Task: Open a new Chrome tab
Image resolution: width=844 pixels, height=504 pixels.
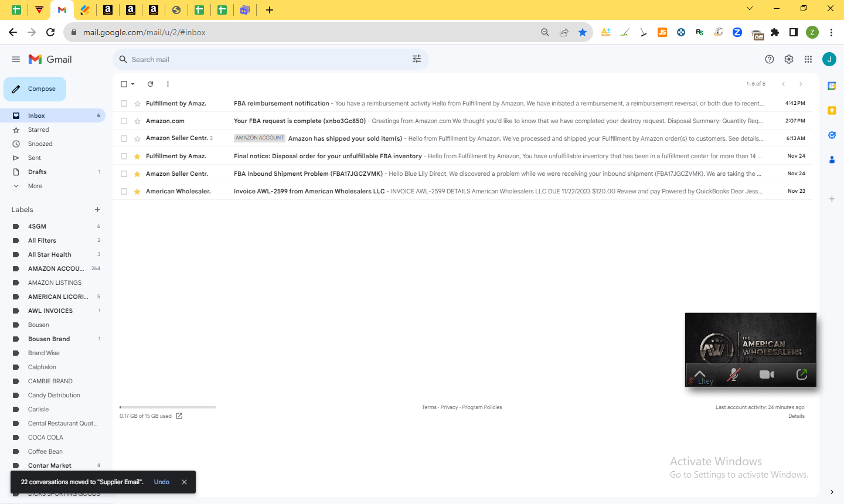Action: [270, 9]
